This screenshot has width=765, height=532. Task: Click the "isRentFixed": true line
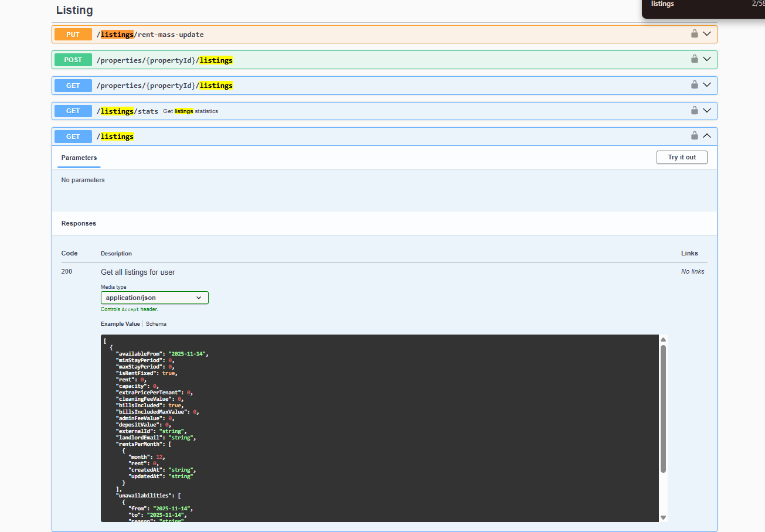click(x=147, y=373)
